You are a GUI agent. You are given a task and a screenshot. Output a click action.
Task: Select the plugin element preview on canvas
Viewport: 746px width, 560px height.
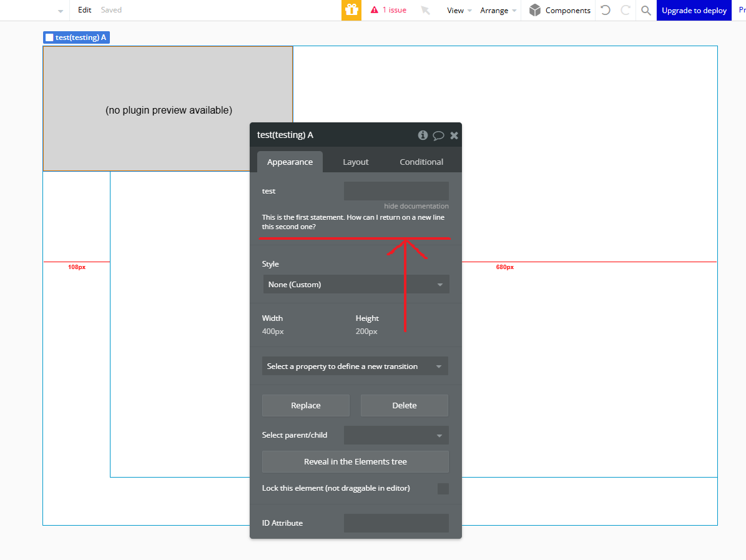click(168, 109)
